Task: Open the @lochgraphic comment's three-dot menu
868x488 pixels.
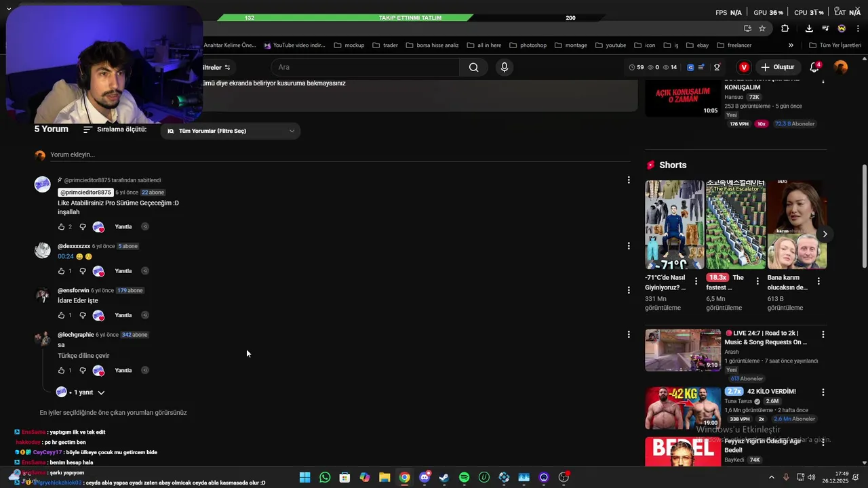Action: [629, 334]
